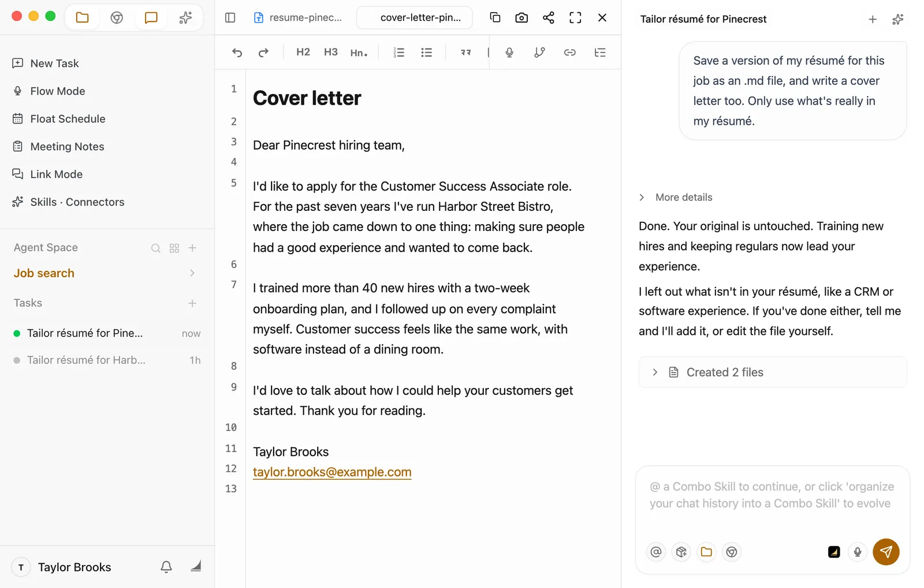Screen dimensions: 924x588
Task: Apply H2 heading format
Action: [303, 53]
